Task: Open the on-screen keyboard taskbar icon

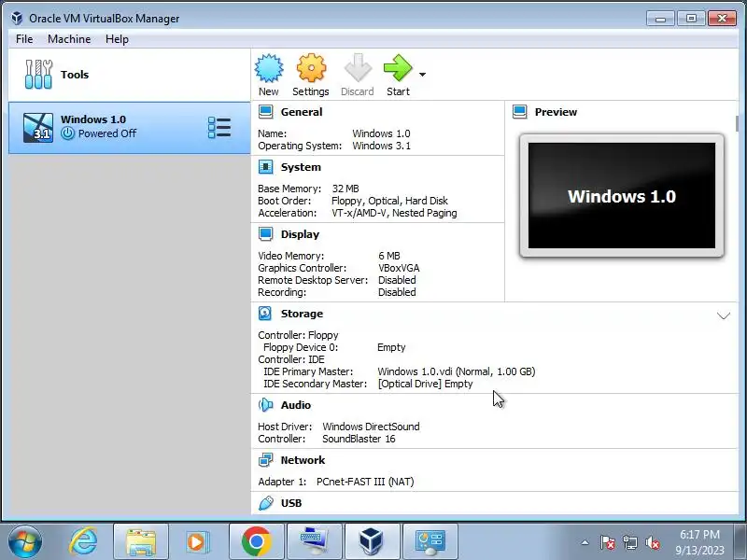Action: click(313, 541)
